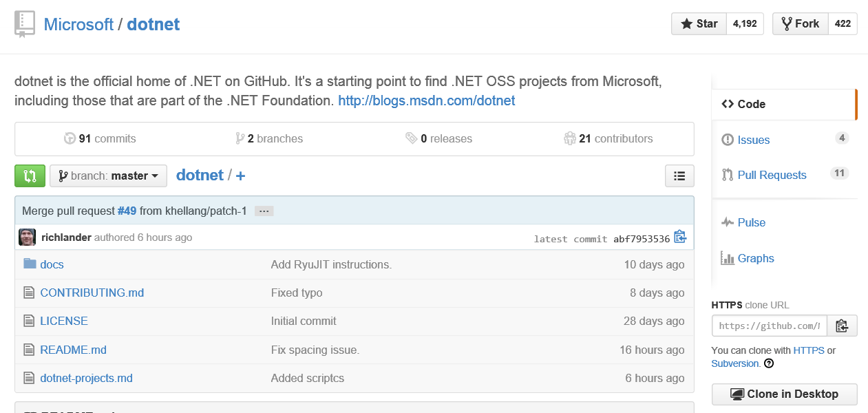
Task: Open the README.md file
Action: pos(73,350)
